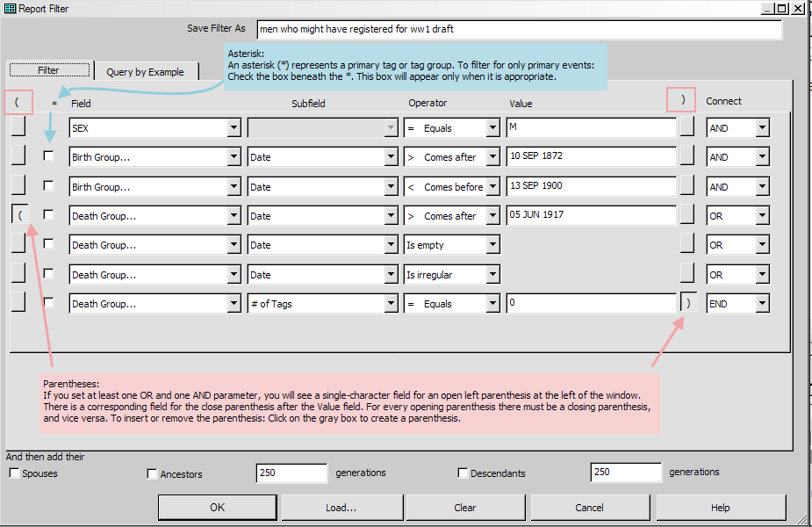Toggle right parenthesis on SEX row
The image size is (812, 527).
coord(687,126)
